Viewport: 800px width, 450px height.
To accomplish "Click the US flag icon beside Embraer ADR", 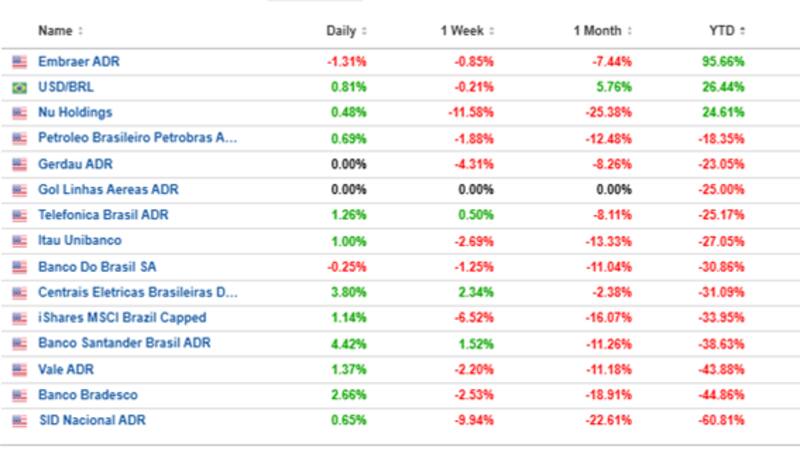I will [x=18, y=62].
